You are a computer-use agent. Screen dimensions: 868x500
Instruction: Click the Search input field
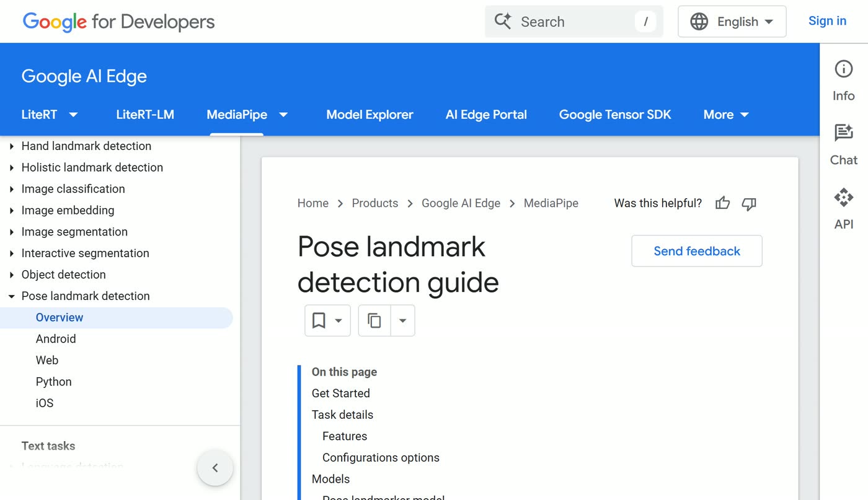pos(574,22)
